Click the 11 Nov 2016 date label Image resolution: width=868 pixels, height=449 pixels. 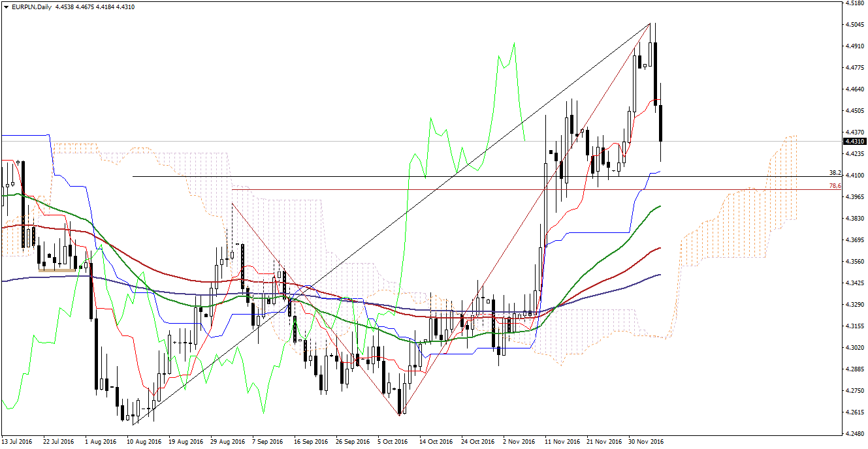tap(561, 442)
